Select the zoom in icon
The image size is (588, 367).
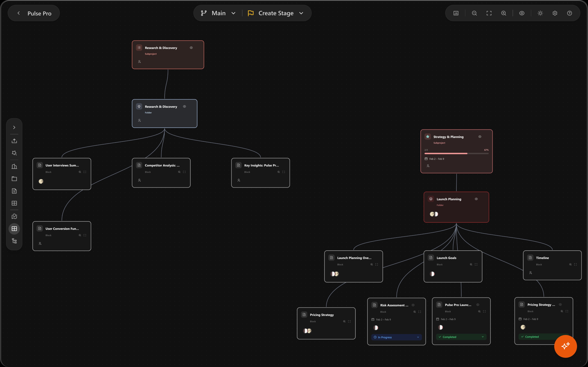coord(504,13)
